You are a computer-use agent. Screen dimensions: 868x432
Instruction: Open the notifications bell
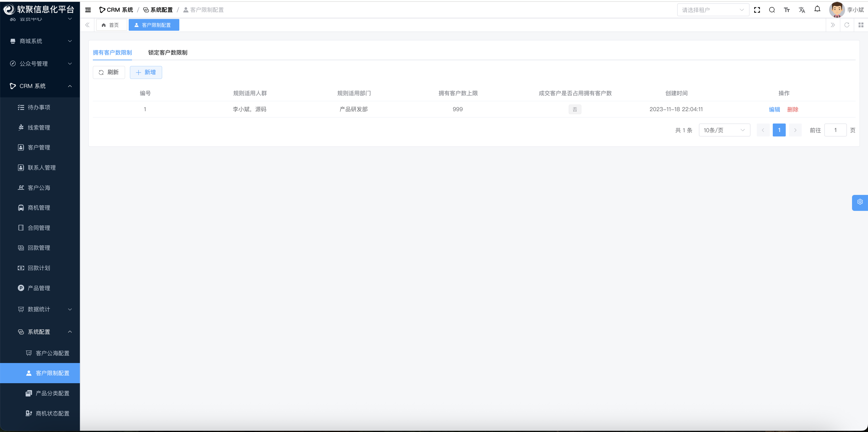(x=817, y=9)
